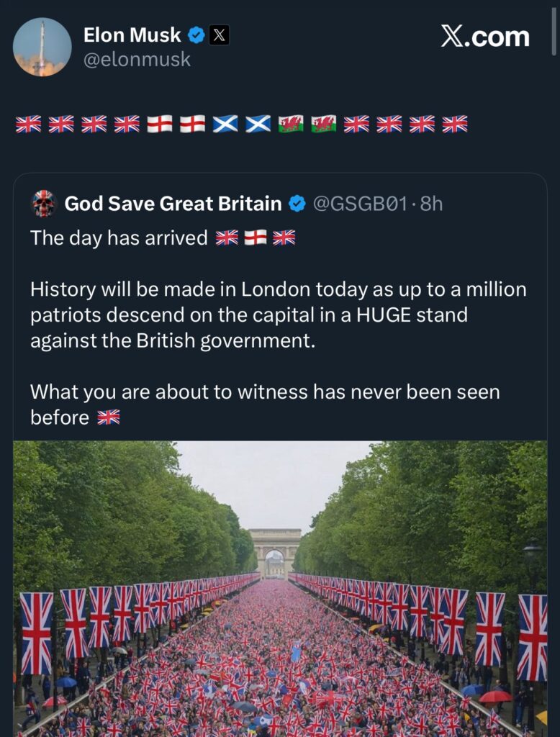Click the Union Jack emoji after "before"
The width and height of the screenshot is (560, 737).
109,417
